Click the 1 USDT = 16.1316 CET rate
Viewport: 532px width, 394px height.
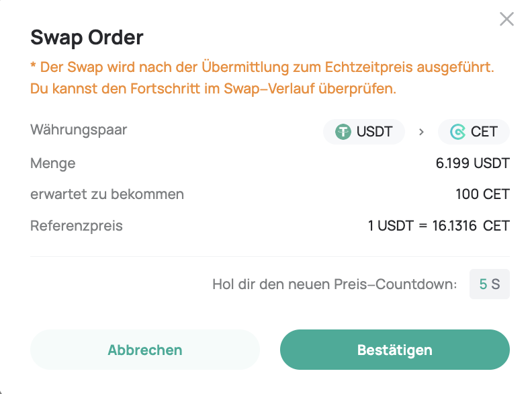pyautogui.click(x=439, y=226)
